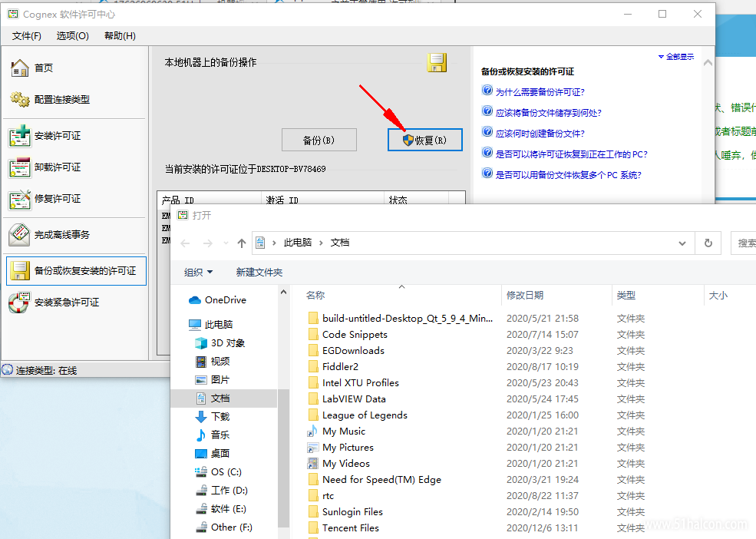Open the link 为什么需要备份许可证?
Screen dimensions: 756x539
coord(540,92)
